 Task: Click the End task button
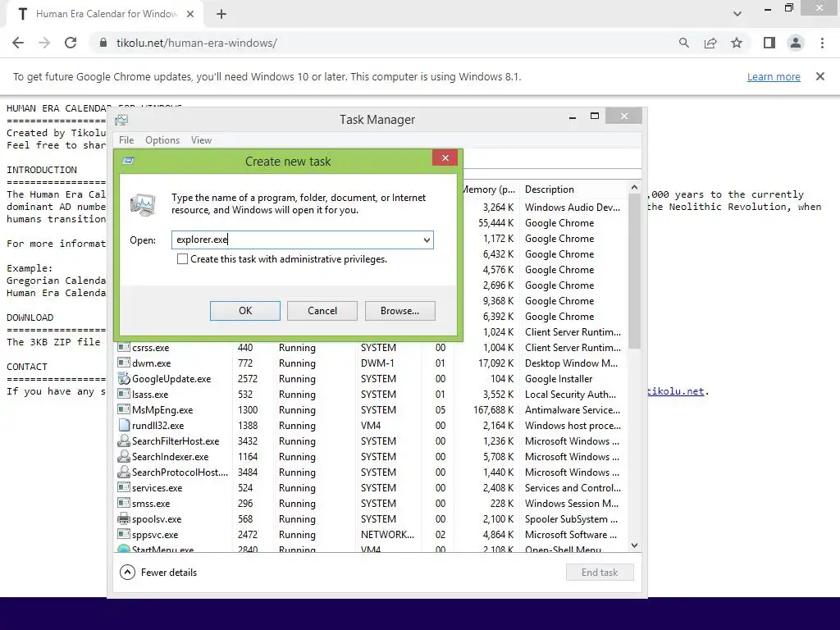(x=600, y=572)
